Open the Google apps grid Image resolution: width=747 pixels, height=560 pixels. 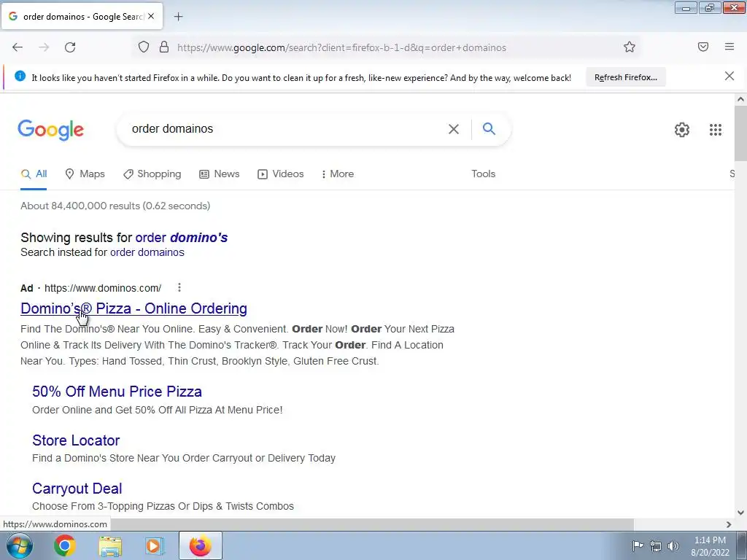pos(716,130)
